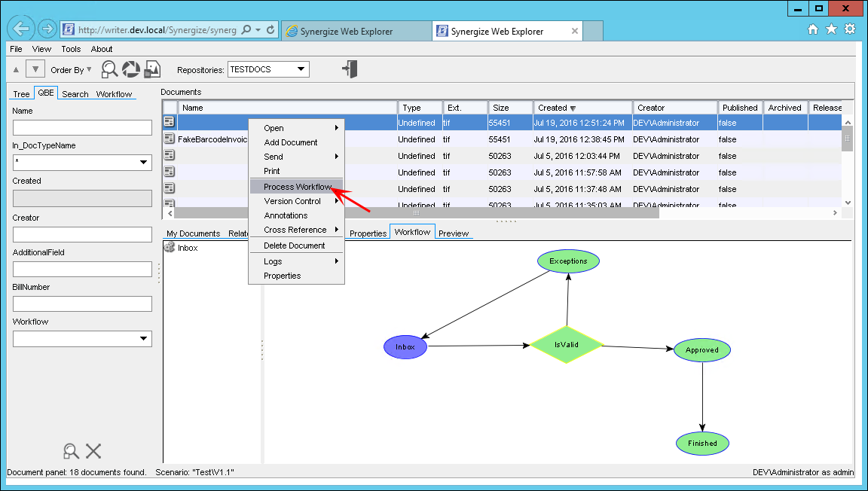The image size is (868, 491).
Task: Open the Repositories dropdown showing TESTDOCS
Action: pyautogui.click(x=268, y=69)
